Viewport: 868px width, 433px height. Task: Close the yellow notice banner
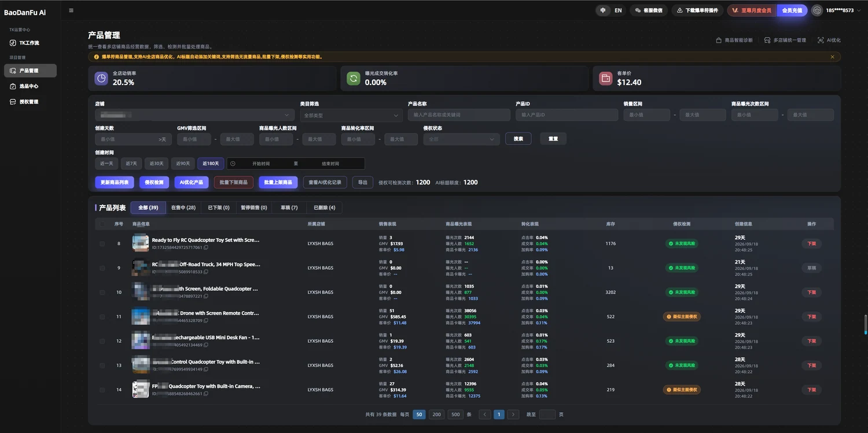point(832,57)
